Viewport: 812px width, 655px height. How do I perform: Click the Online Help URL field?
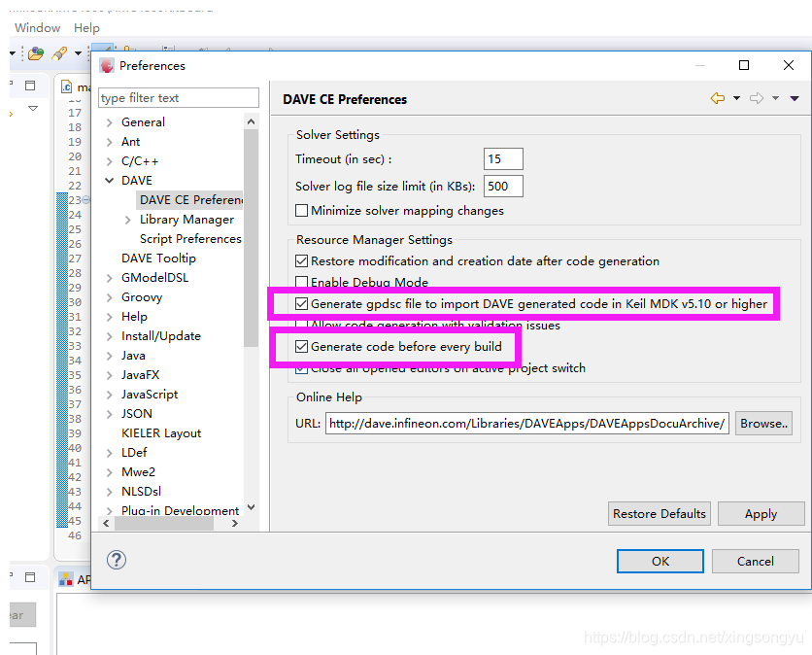point(527,424)
